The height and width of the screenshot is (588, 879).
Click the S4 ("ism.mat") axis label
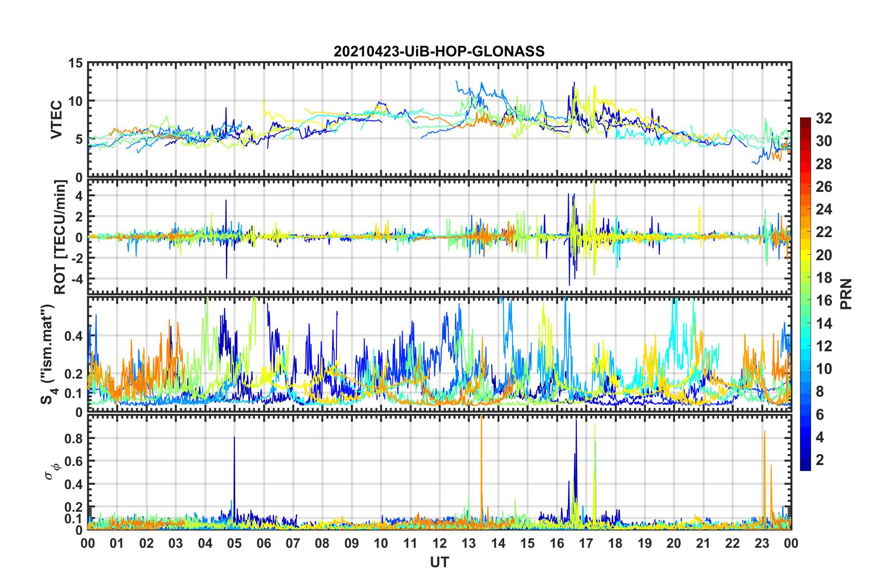(49, 354)
